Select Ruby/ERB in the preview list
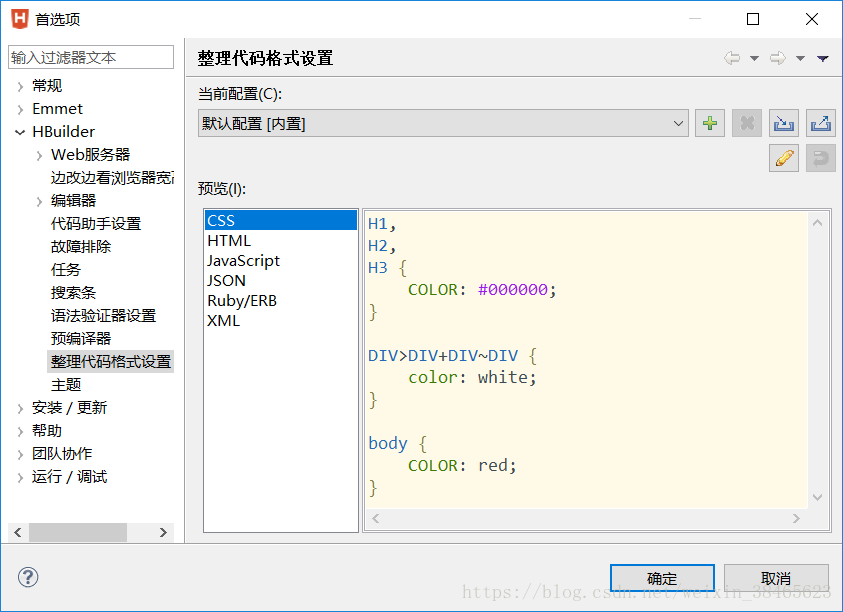 (281, 300)
